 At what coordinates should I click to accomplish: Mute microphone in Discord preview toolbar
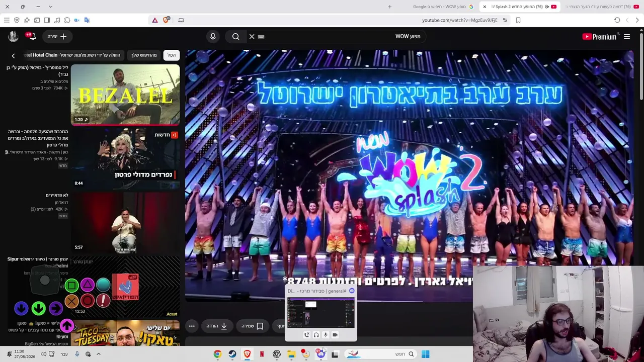[x=326, y=335]
